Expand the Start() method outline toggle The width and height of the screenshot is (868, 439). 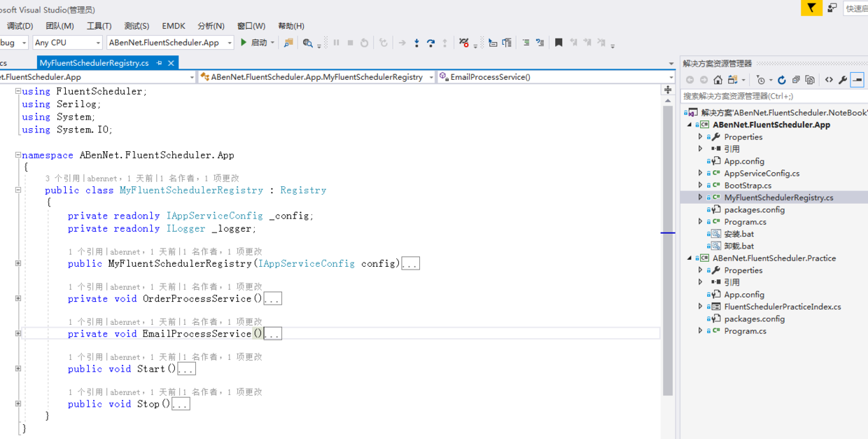pyautogui.click(x=18, y=368)
